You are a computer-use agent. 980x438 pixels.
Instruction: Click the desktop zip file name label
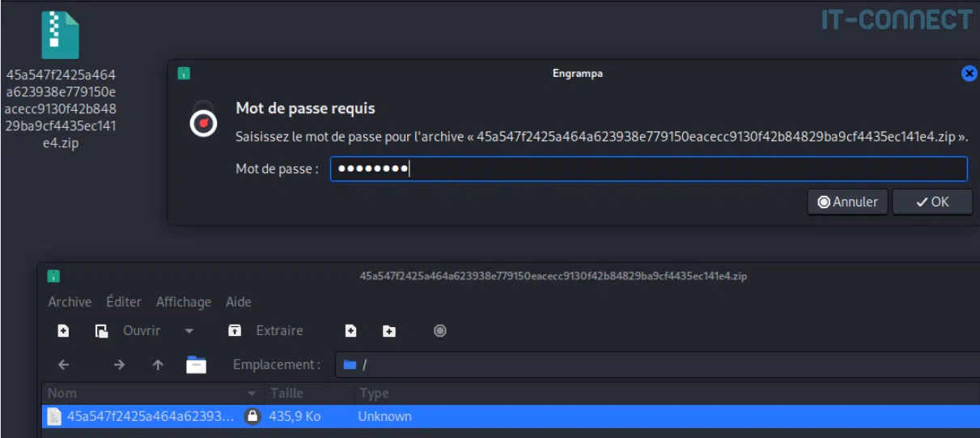(61, 108)
